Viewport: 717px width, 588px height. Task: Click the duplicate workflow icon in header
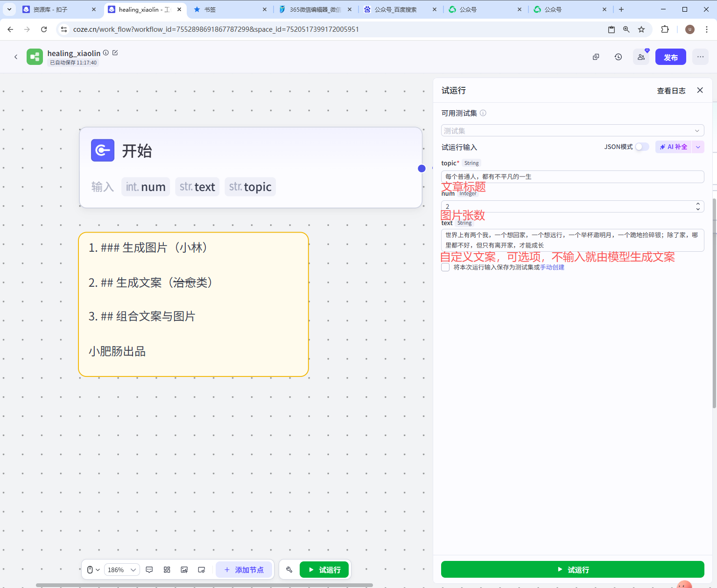coord(596,57)
